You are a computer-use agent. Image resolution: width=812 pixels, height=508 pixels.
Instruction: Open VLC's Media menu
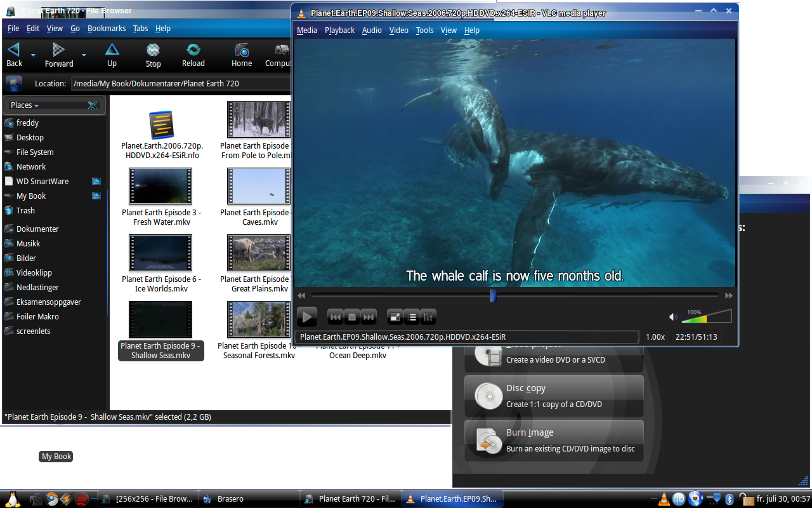(x=307, y=30)
